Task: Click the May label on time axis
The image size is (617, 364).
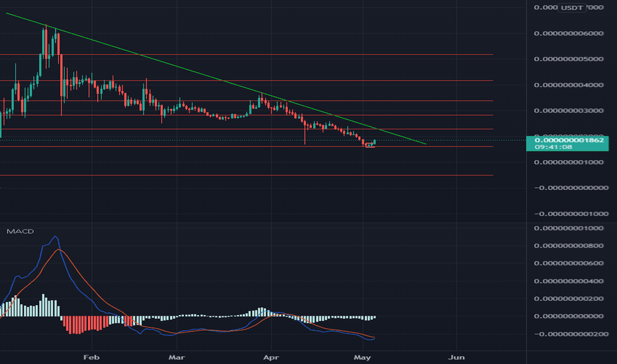Action: coord(362,357)
